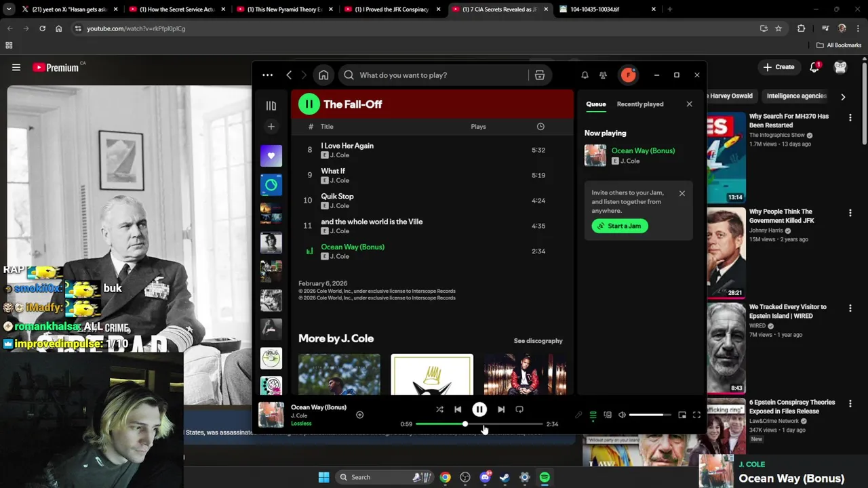Open the YouTube hamburger guide menu
This screenshot has height=488, width=868.
(x=16, y=67)
